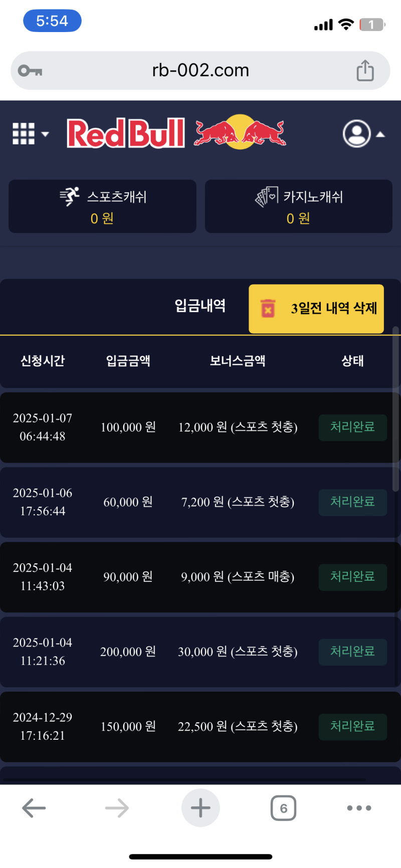Screen dimensions: 401x868
Task: Open the user profile icon
Action: click(x=356, y=134)
